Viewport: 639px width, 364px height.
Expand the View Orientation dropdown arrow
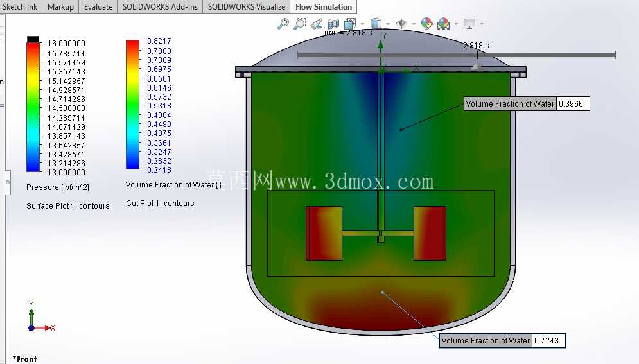click(362, 24)
